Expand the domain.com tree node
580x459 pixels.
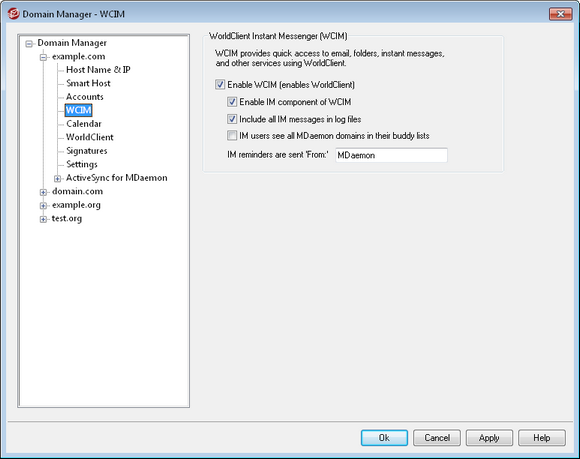point(43,192)
